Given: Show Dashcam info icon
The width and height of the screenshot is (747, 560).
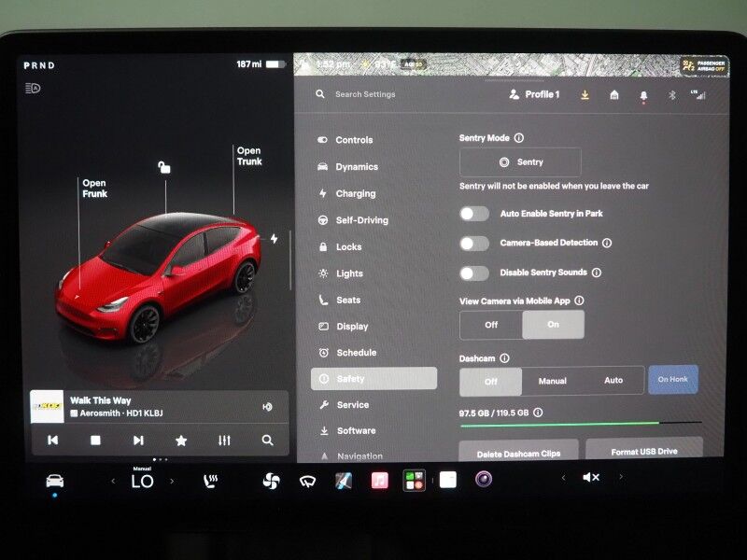Looking at the screenshot, I should coord(504,358).
